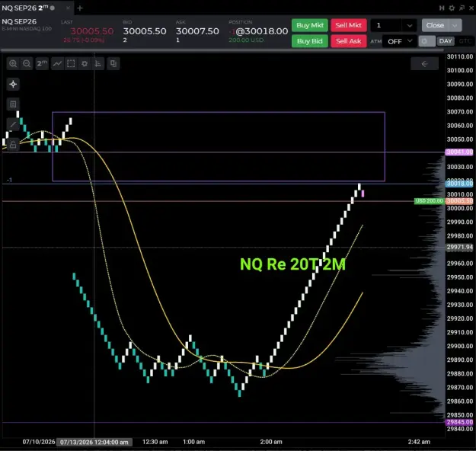476x451 pixels.
Task: Open the ATM strategy OFF dropdown
Action: click(x=399, y=41)
